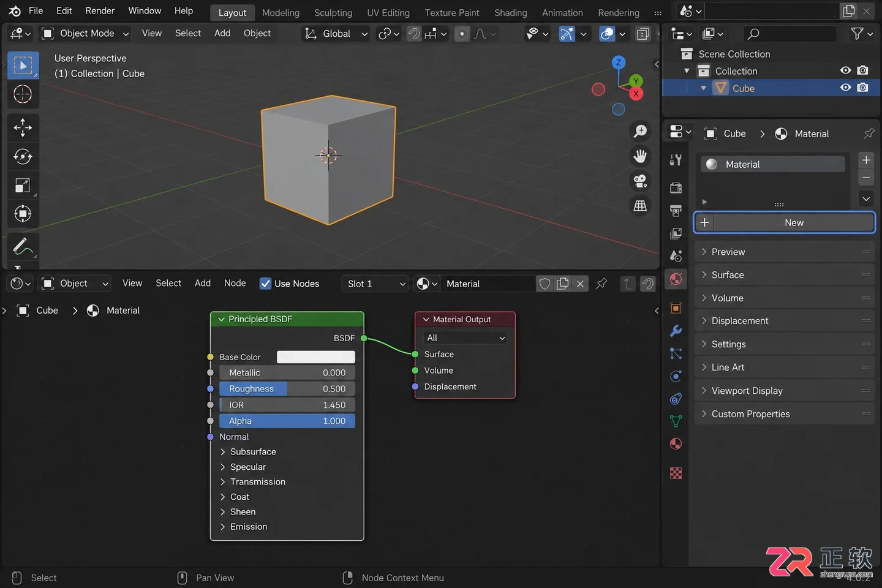
Task: Switch to the Sculpting workspace tab
Action: point(333,12)
